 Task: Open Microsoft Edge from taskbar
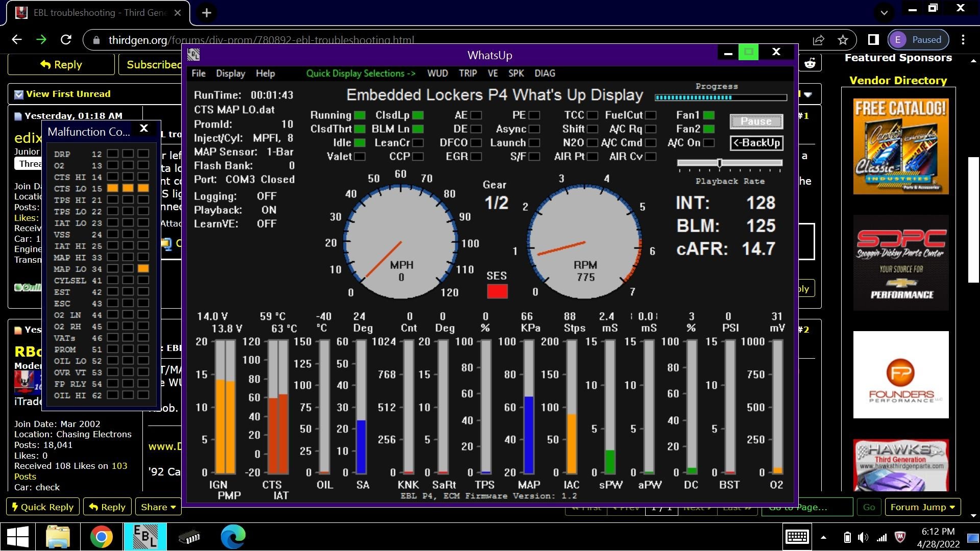[233, 537]
